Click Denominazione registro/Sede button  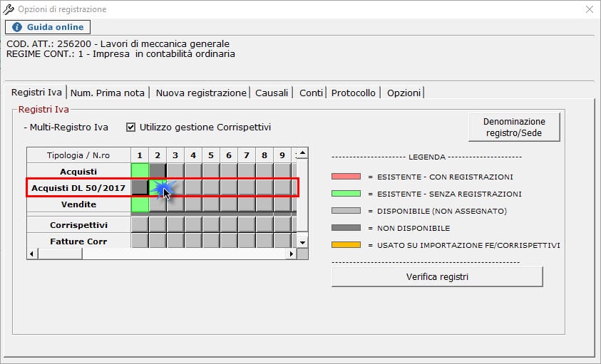coord(514,128)
